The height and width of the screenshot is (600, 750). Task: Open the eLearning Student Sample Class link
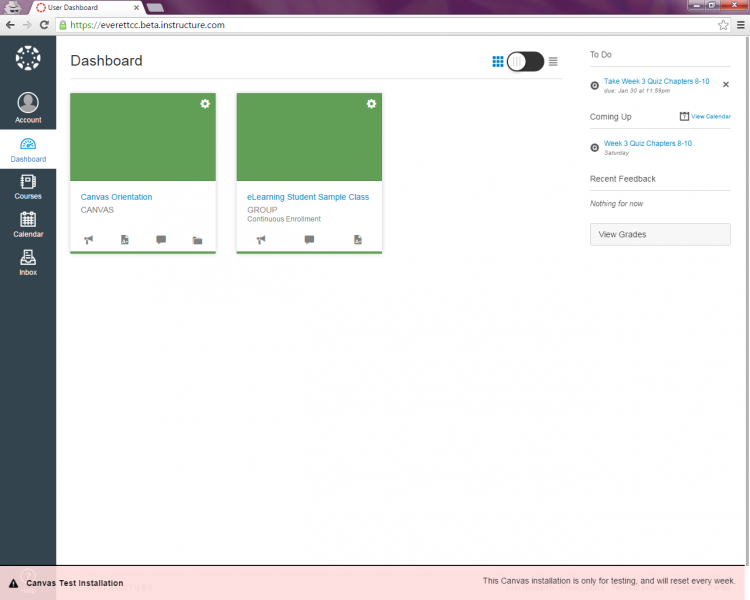[x=308, y=197]
